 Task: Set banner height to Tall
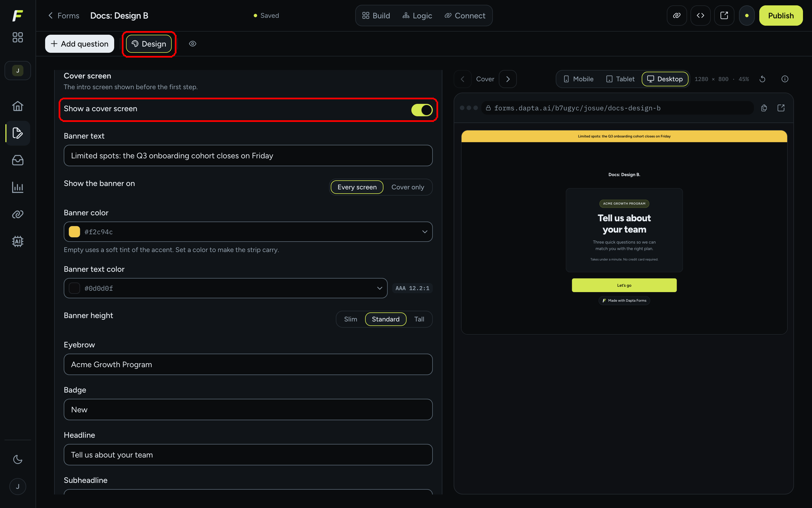pyautogui.click(x=419, y=319)
